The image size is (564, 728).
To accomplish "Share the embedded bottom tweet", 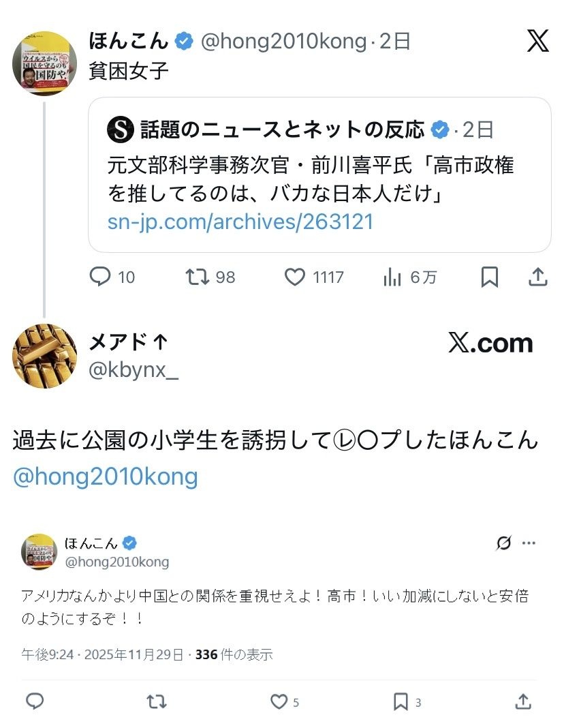I will (x=522, y=701).
